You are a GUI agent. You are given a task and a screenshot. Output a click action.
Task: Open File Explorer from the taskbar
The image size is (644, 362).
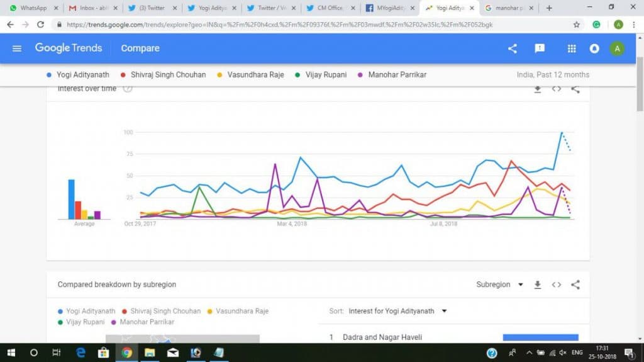(x=150, y=353)
